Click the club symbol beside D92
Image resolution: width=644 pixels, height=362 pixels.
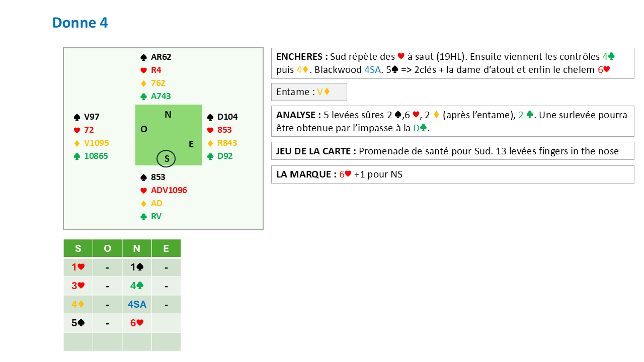(210, 156)
